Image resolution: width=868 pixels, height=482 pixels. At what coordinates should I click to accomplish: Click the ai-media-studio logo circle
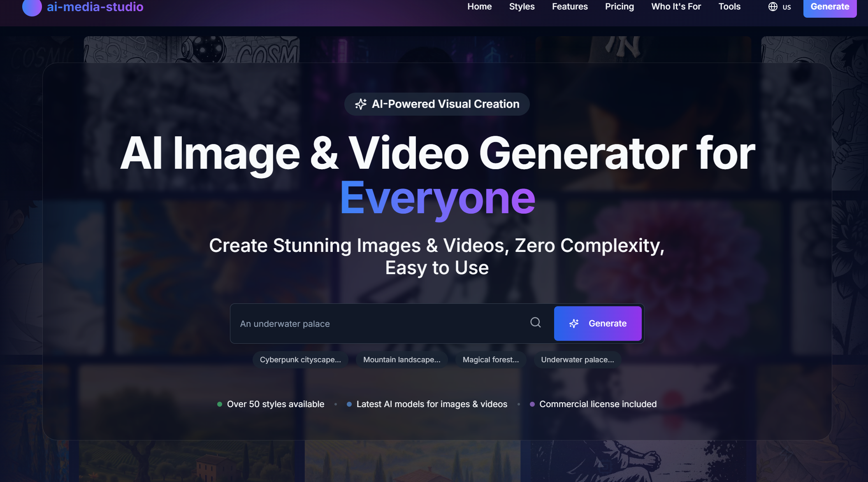32,7
